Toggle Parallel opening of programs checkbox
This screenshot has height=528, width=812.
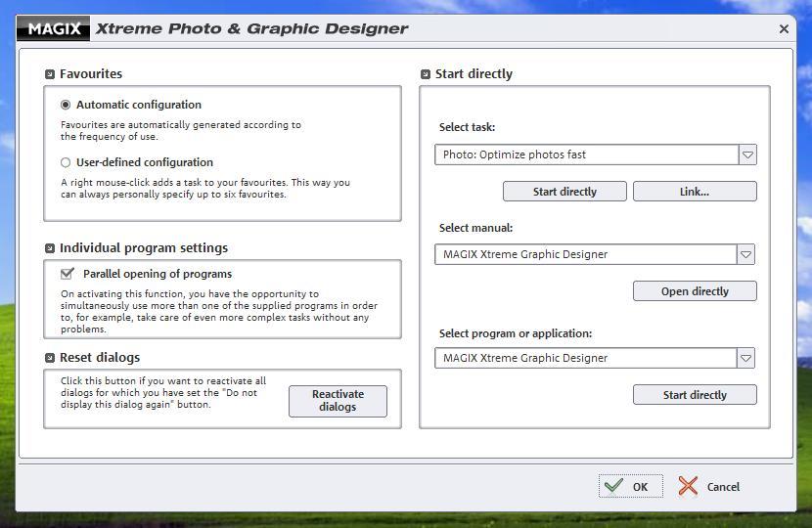[x=68, y=274]
